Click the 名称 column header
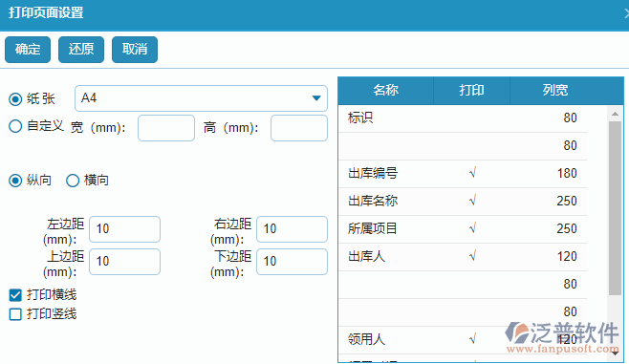The height and width of the screenshot is (364, 629). [385, 90]
